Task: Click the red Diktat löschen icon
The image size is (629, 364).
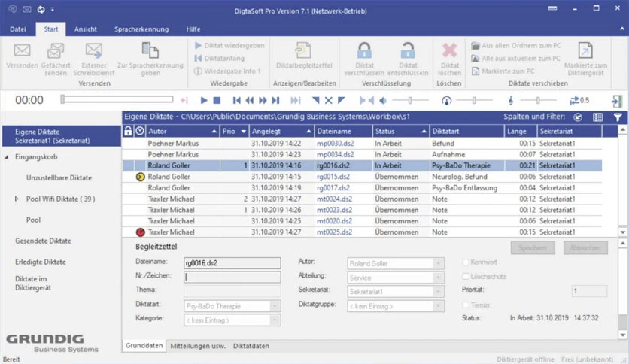Action: [450, 50]
